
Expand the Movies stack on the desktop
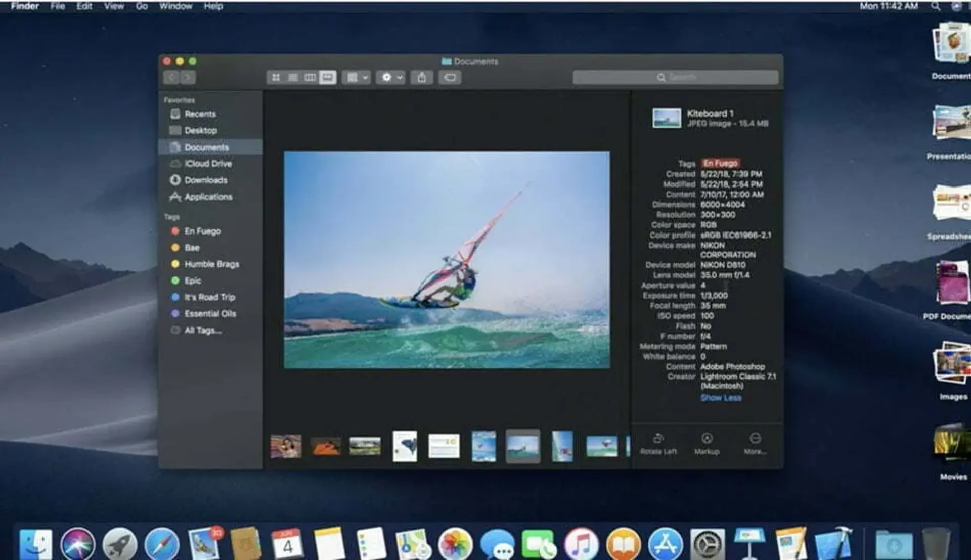tap(953, 443)
